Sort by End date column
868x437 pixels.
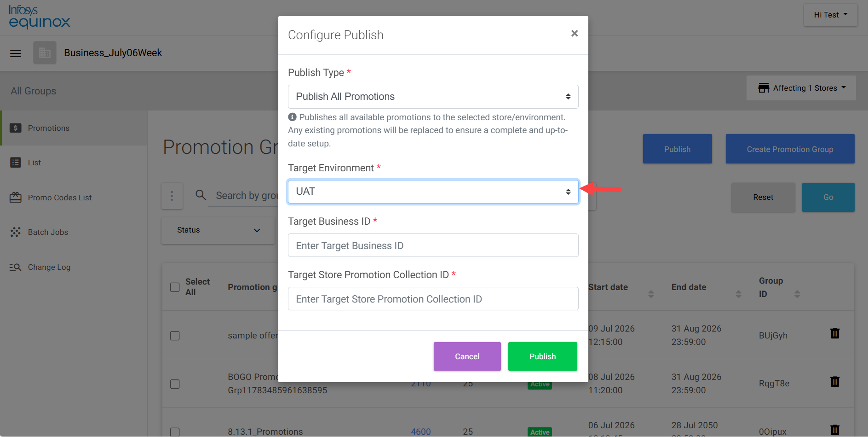(x=738, y=294)
